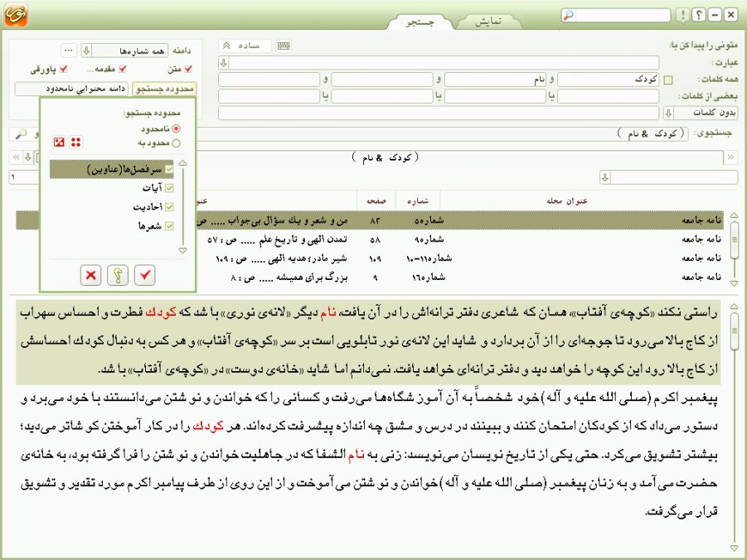This screenshot has height=560, width=747.
Task: Click the عنوان مجله column header
Action: coord(567,201)
